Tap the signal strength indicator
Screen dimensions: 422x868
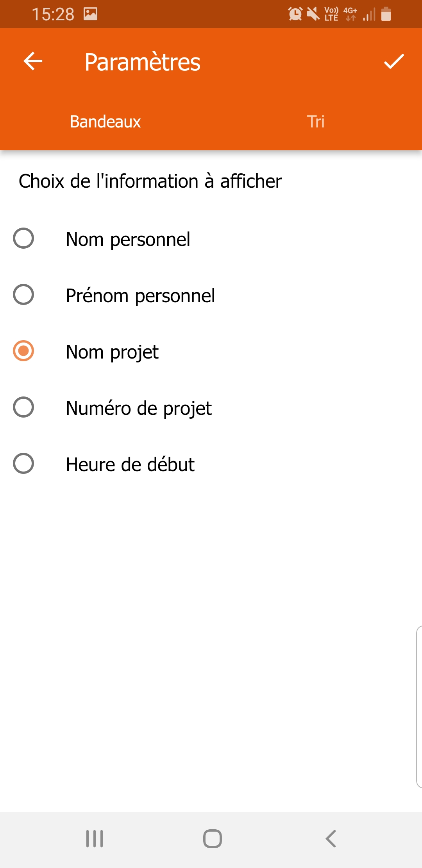tap(369, 15)
